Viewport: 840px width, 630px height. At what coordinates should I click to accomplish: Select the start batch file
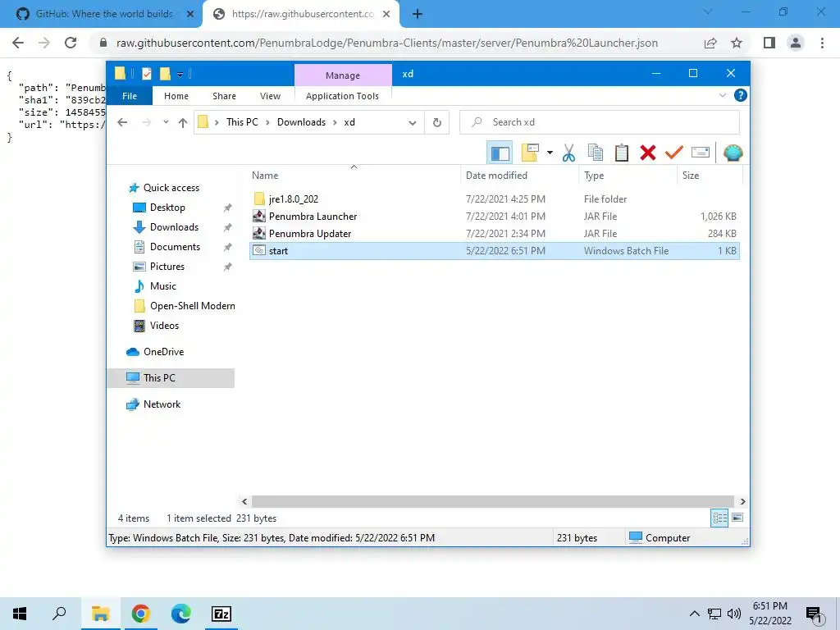(495, 251)
